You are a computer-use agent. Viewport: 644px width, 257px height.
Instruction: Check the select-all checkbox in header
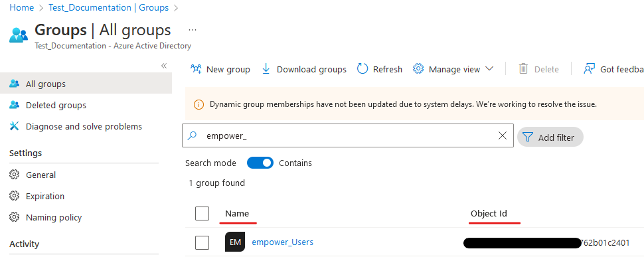tap(202, 213)
